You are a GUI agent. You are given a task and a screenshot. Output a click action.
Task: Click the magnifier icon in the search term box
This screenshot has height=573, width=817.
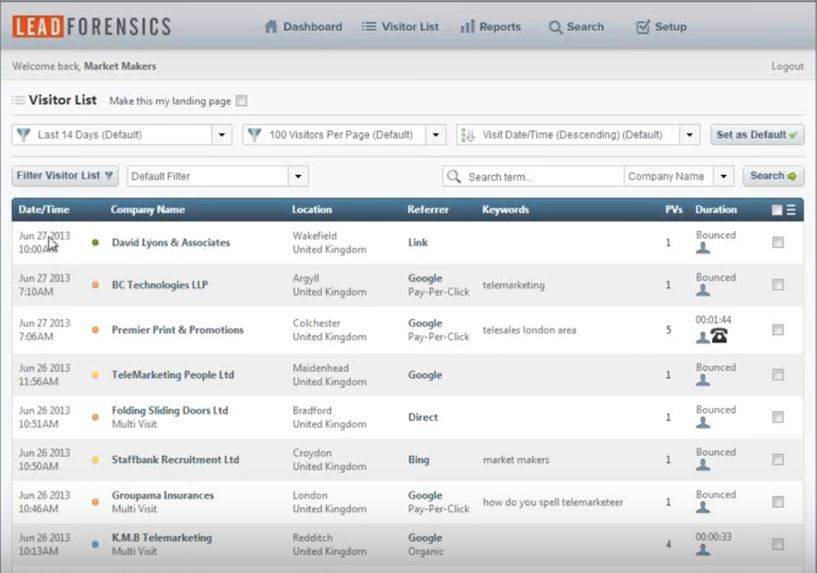454,177
